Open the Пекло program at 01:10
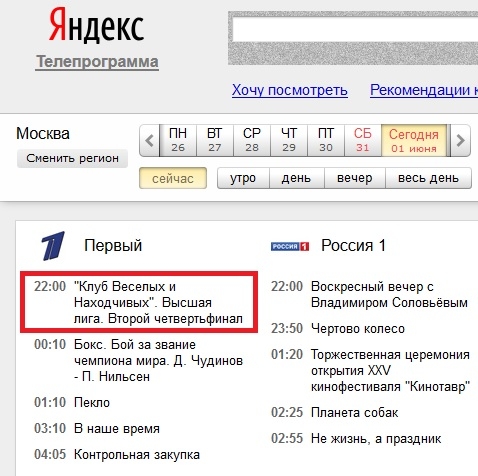The image size is (478, 476). coord(92,403)
